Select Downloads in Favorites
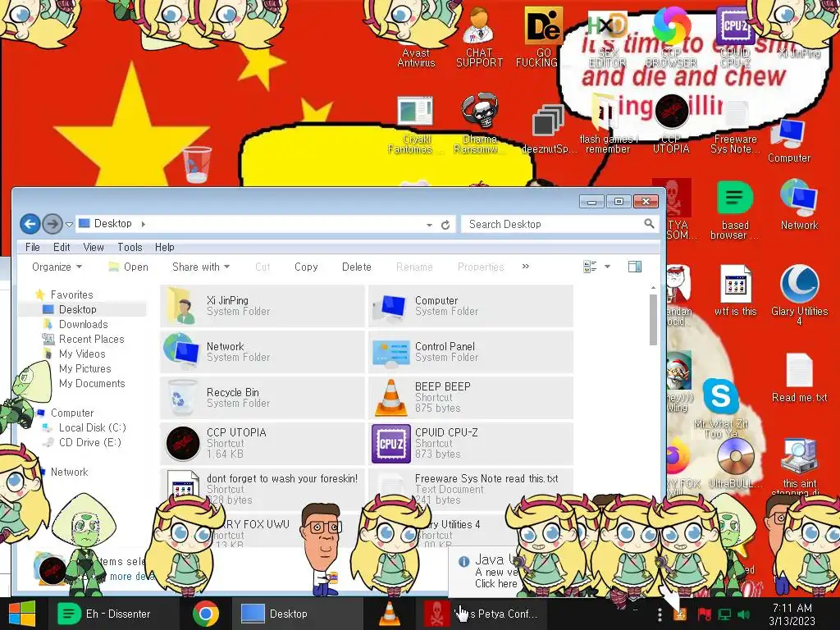Image resolution: width=840 pixels, height=630 pixels. (83, 324)
